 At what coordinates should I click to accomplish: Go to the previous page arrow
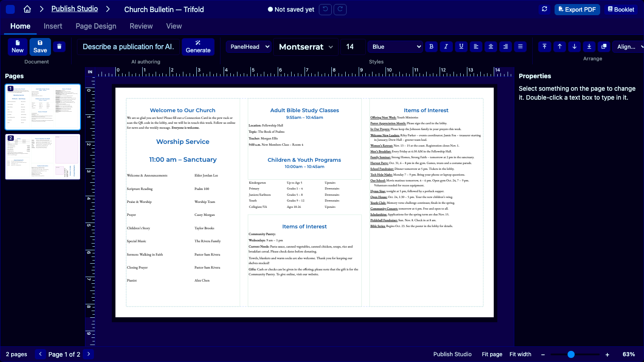tap(40, 354)
